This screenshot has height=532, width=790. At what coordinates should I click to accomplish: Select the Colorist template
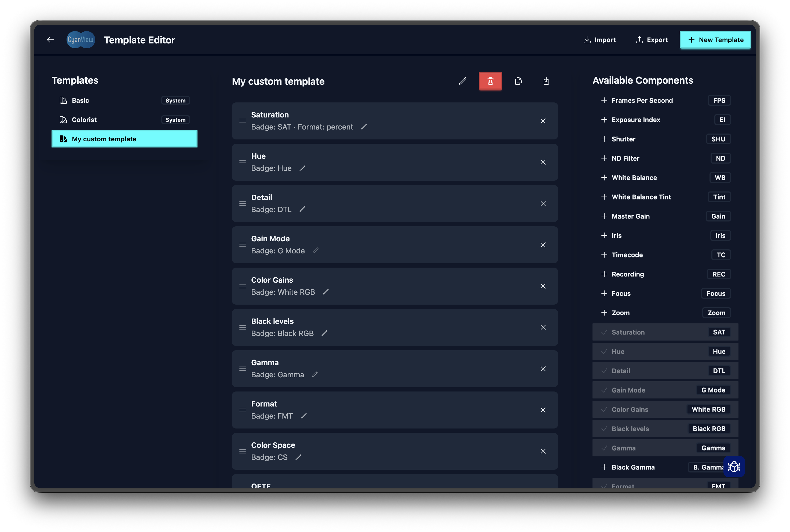pyautogui.click(x=84, y=120)
